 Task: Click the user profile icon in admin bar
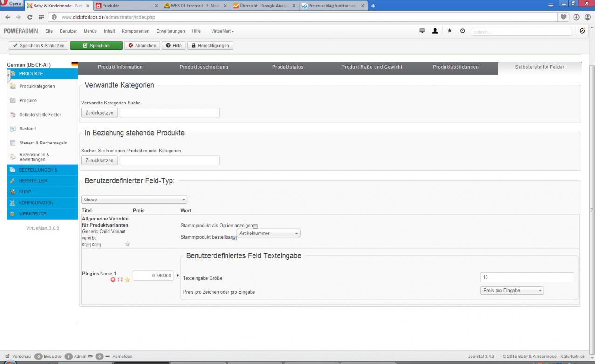[x=435, y=31]
